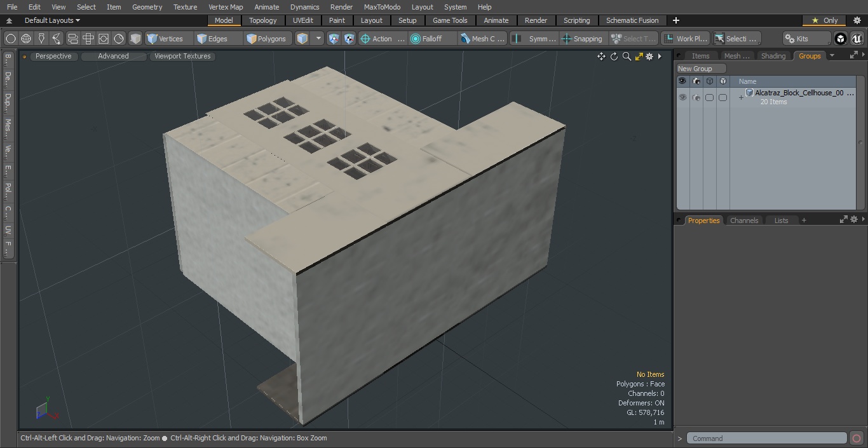Viewport: 868px width, 448px height.
Task: Open more tabs arrow beside Groups
Action: [832, 55]
